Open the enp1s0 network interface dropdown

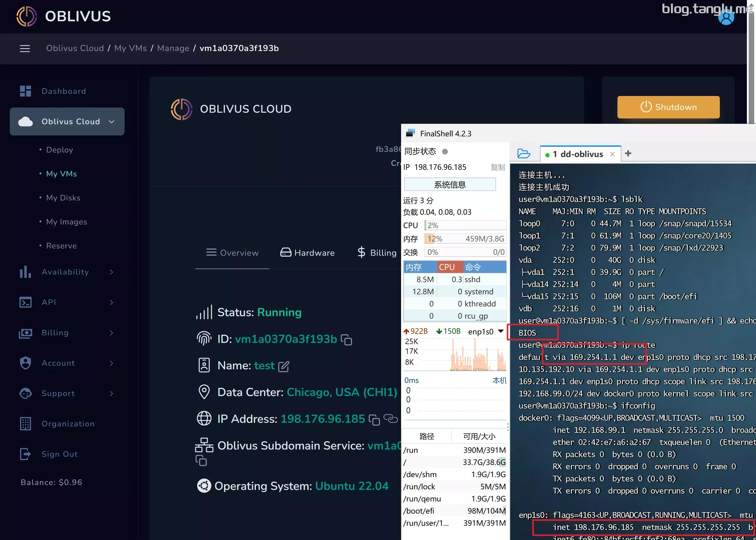tap(500, 331)
